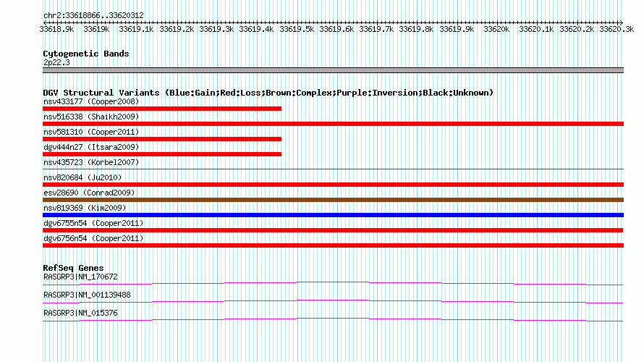Select the nsv820684 (Ju2010) loss bar
This screenshot has height=362, width=644.
point(333,185)
